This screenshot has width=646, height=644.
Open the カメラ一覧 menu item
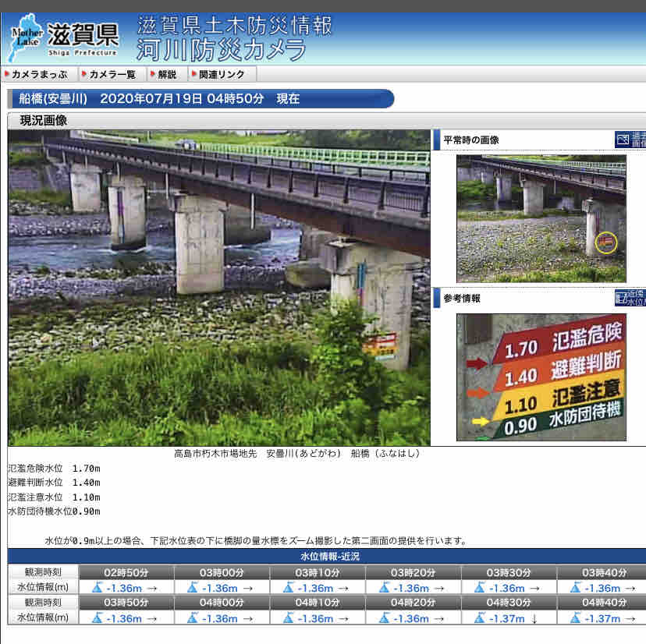pos(112,75)
